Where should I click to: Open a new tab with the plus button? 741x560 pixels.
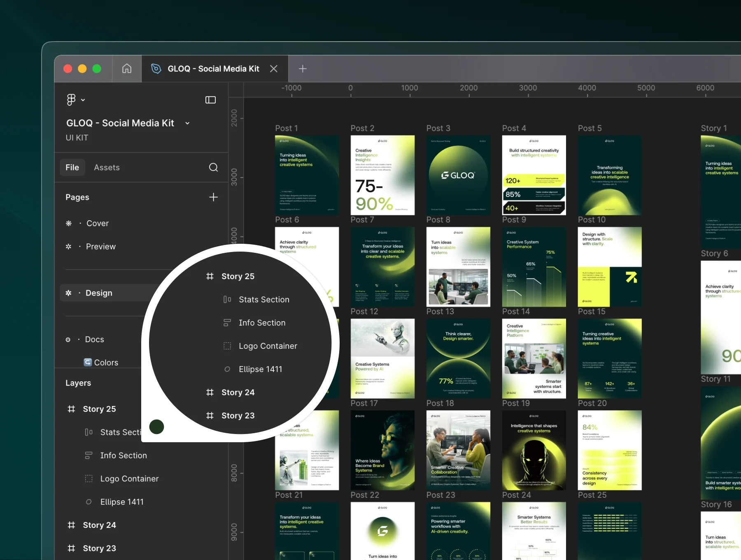(303, 69)
